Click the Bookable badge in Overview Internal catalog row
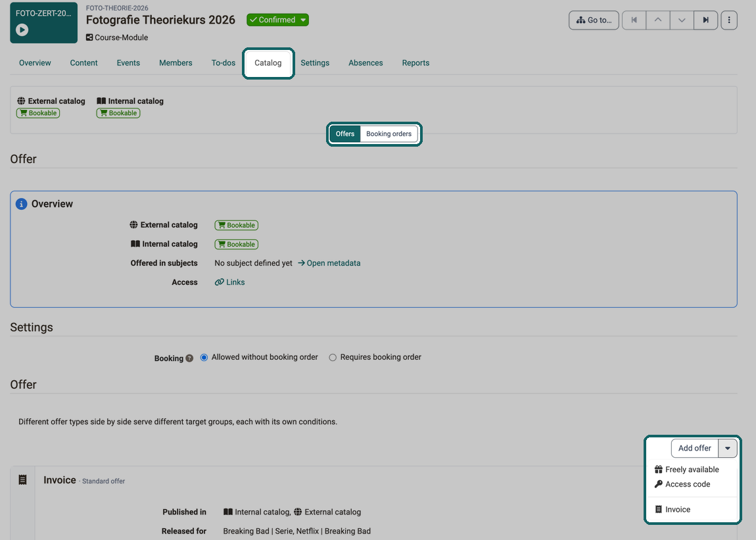Screen dimensions: 756x540 click(236, 245)
